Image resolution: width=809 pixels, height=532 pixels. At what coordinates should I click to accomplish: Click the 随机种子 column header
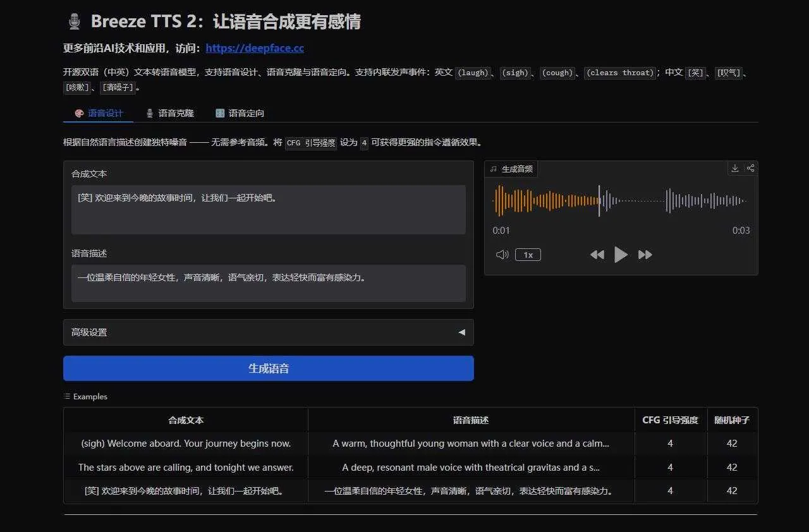coord(732,420)
